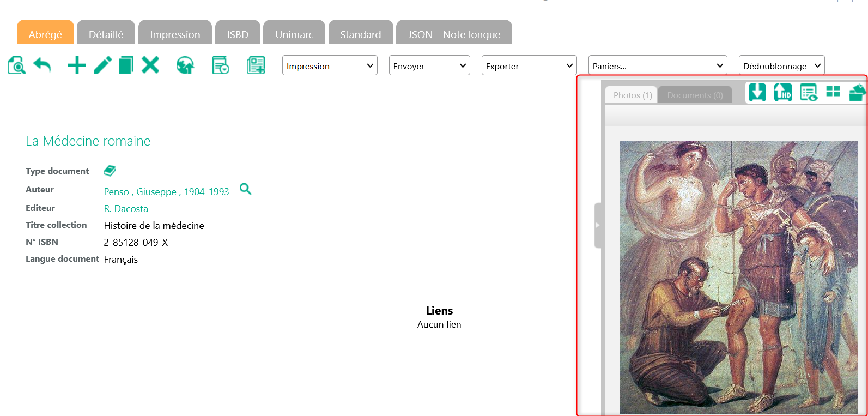The height and width of the screenshot is (416, 868).
Task: Click the open folder icon in photo panel
Action: [858, 93]
